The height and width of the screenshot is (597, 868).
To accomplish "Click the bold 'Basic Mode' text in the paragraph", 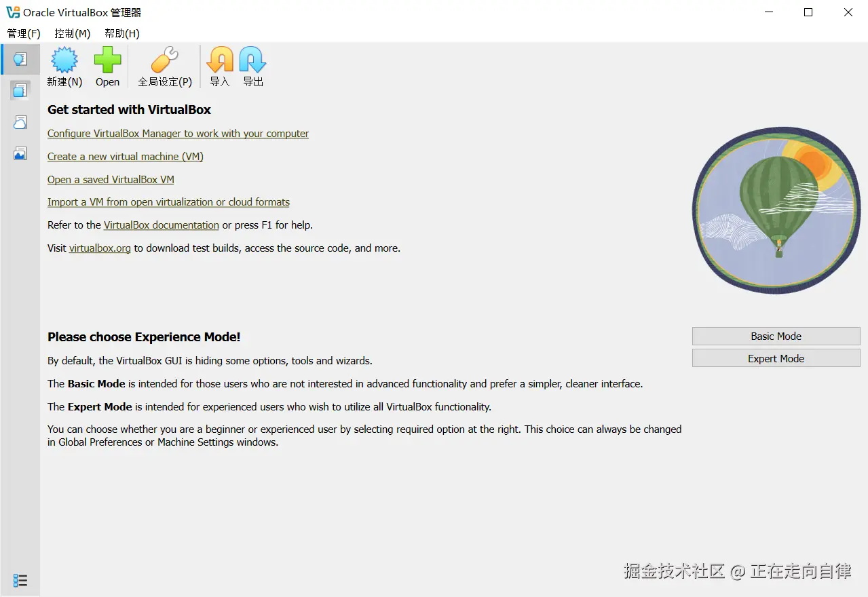I will [96, 384].
